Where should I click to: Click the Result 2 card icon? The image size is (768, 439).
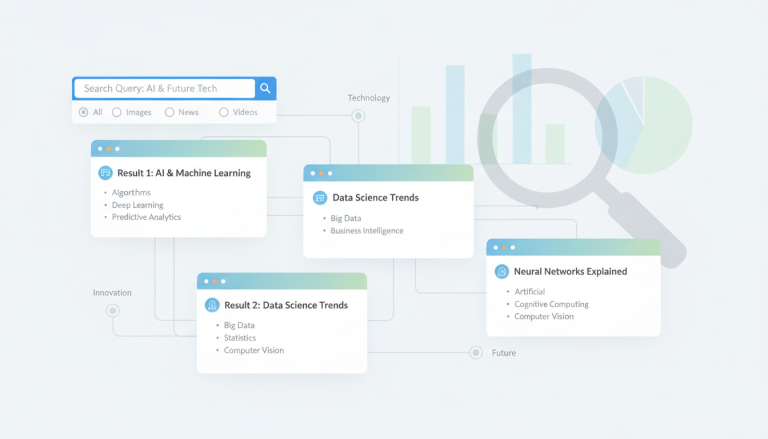212,305
